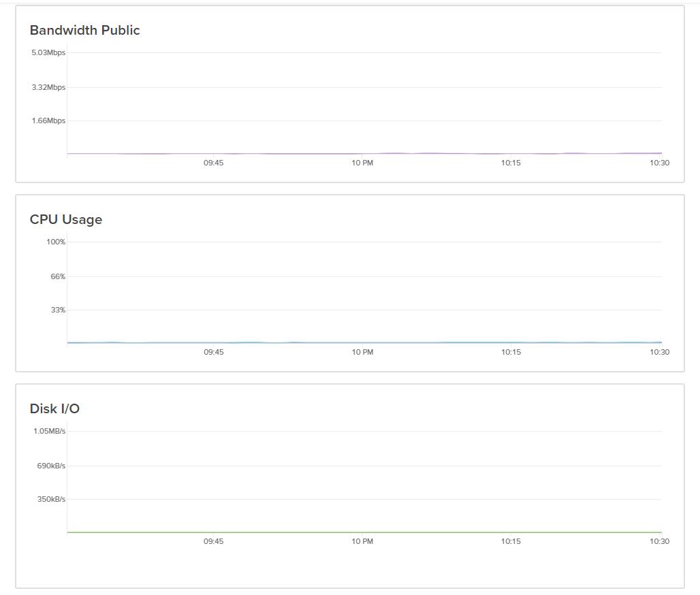Click the Bandwidth Public chart title

coord(84,31)
